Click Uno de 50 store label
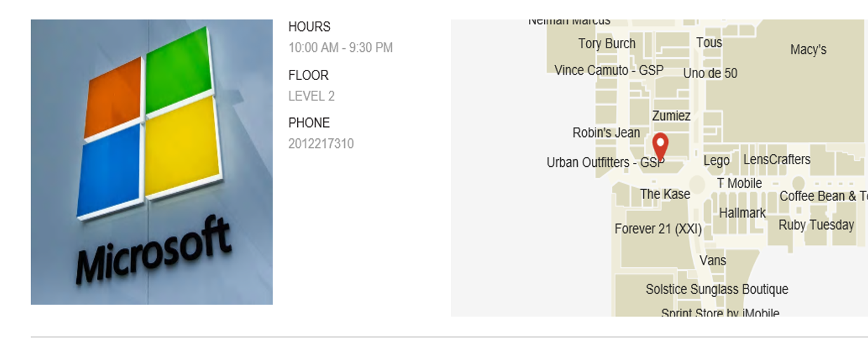 tap(710, 74)
